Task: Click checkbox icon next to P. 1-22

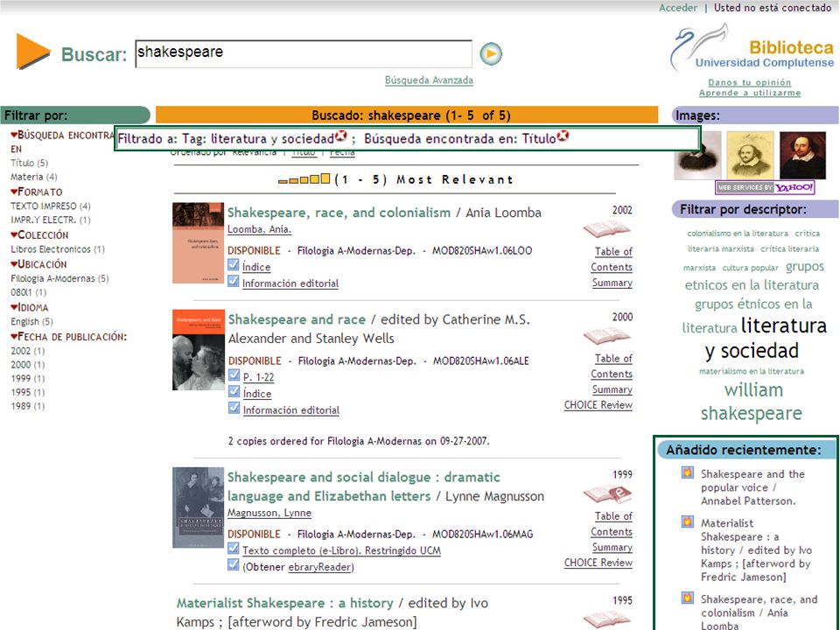Action: tap(234, 375)
